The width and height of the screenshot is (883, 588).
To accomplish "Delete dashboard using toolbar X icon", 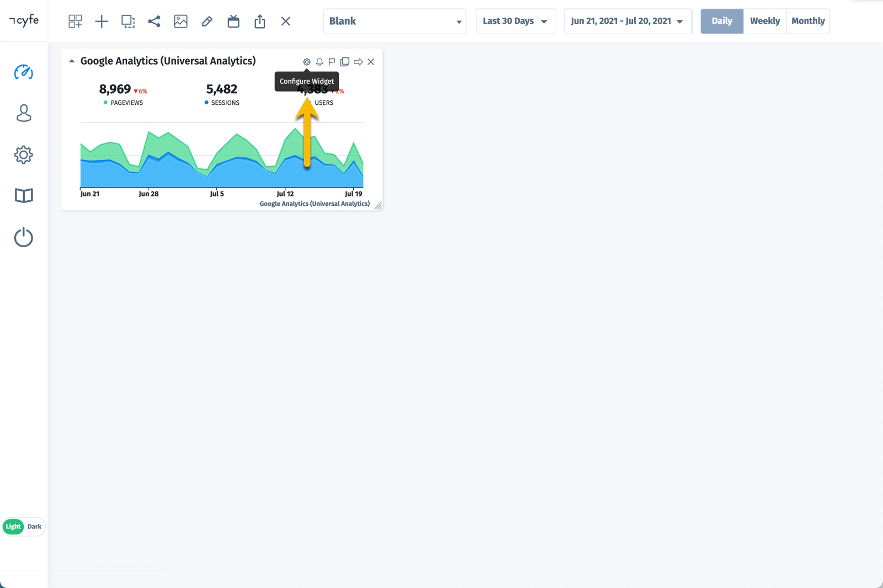I will 285,22.
